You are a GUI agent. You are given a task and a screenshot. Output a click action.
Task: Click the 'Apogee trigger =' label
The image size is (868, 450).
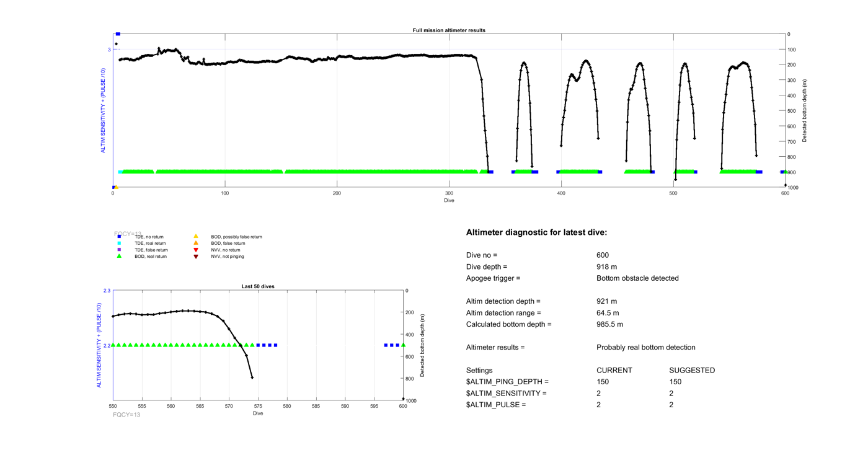coord(494,278)
